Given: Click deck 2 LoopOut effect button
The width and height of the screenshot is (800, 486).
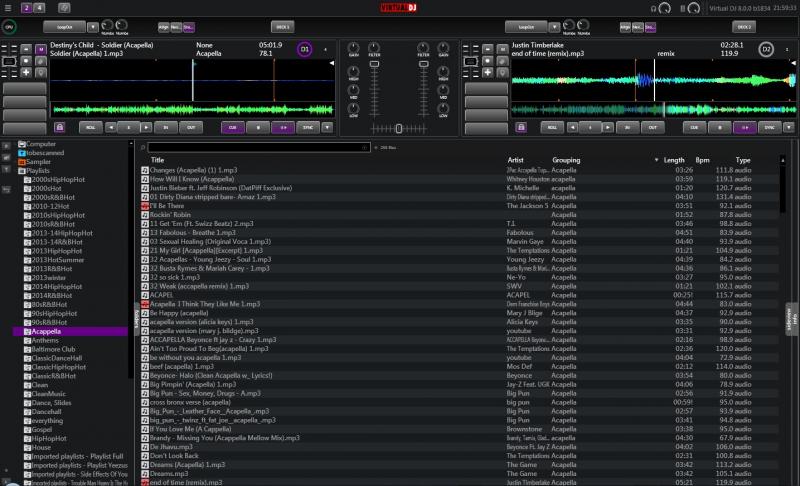Looking at the screenshot, I should point(526,27).
